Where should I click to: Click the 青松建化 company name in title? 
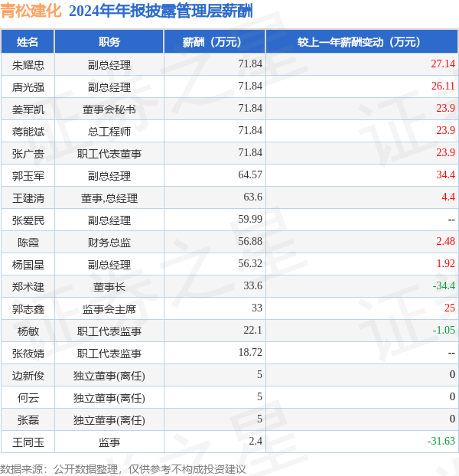pos(31,11)
